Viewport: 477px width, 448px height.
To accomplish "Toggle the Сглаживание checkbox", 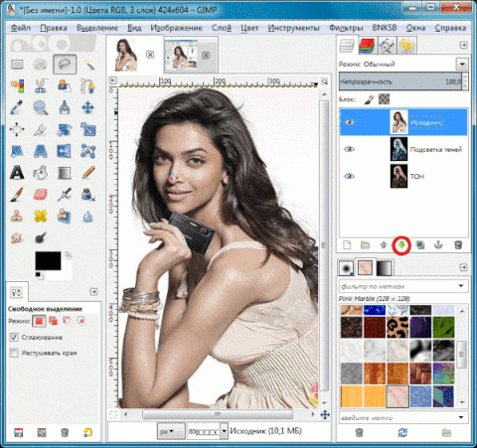I will click(x=14, y=338).
